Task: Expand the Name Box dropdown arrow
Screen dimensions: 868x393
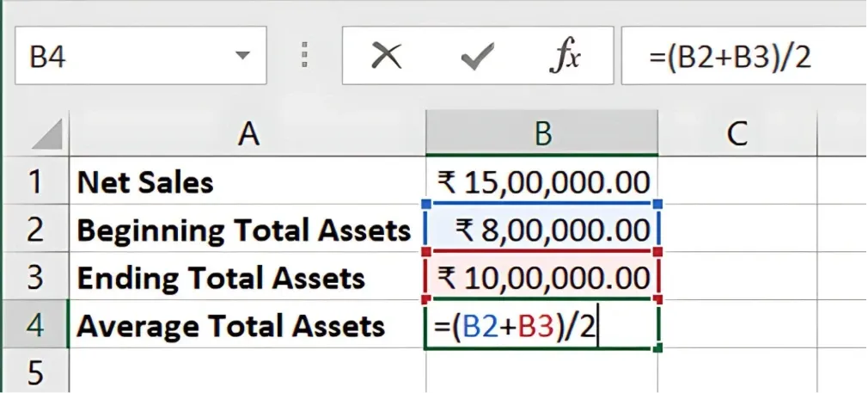Action: pyautogui.click(x=243, y=57)
